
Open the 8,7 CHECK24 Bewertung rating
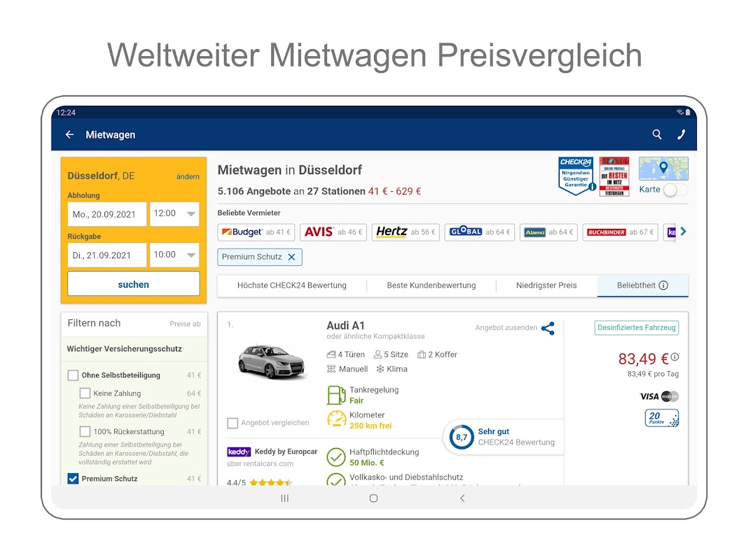pyautogui.click(x=504, y=437)
